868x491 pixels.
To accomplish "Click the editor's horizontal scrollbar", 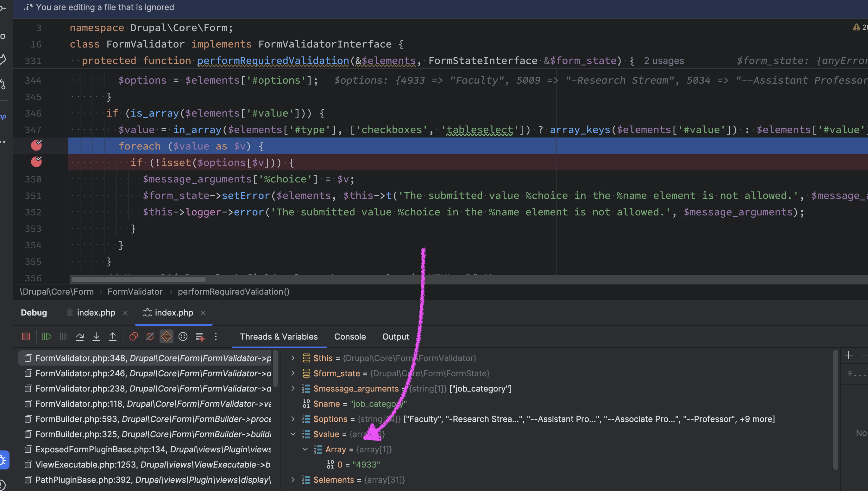I will point(139,279).
